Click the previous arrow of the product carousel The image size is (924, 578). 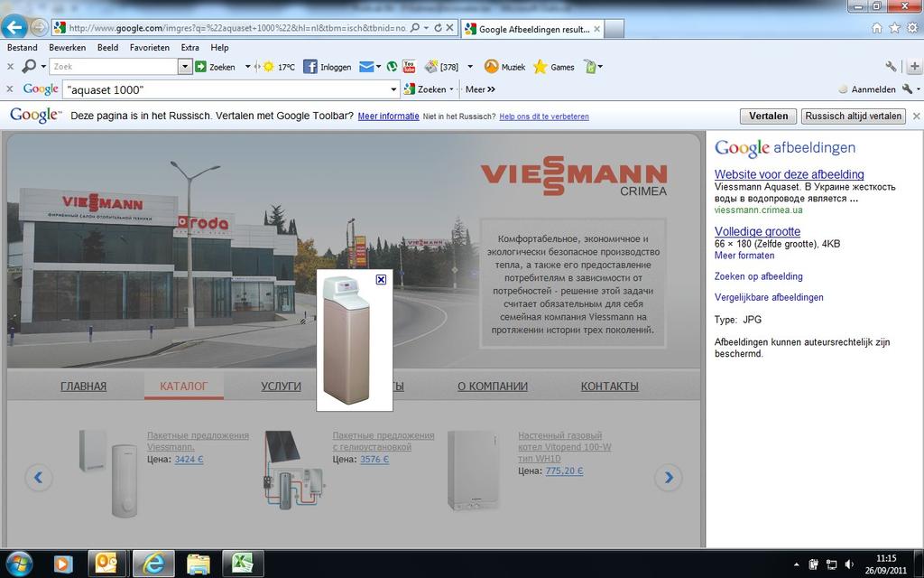[x=38, y=477]
